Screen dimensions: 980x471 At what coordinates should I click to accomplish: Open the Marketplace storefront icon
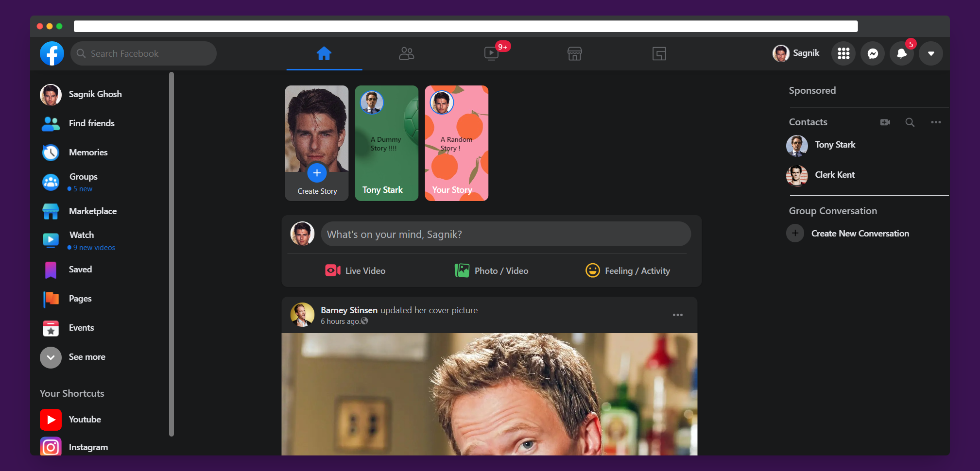[574, 53]
